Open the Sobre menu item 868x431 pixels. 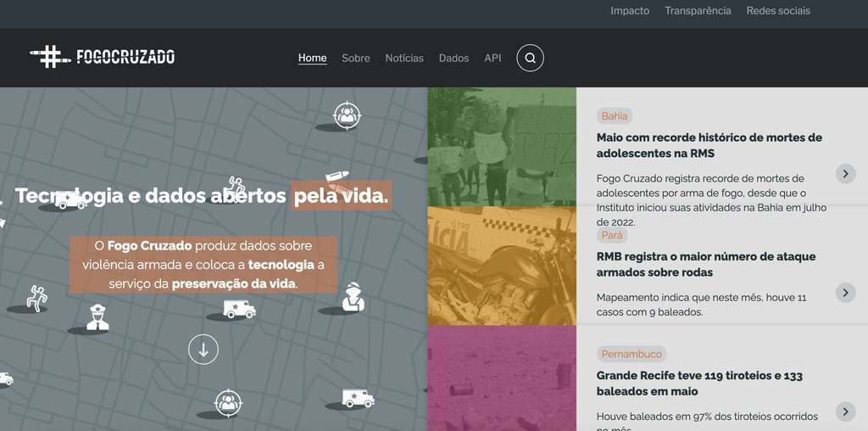coord(356,59)
